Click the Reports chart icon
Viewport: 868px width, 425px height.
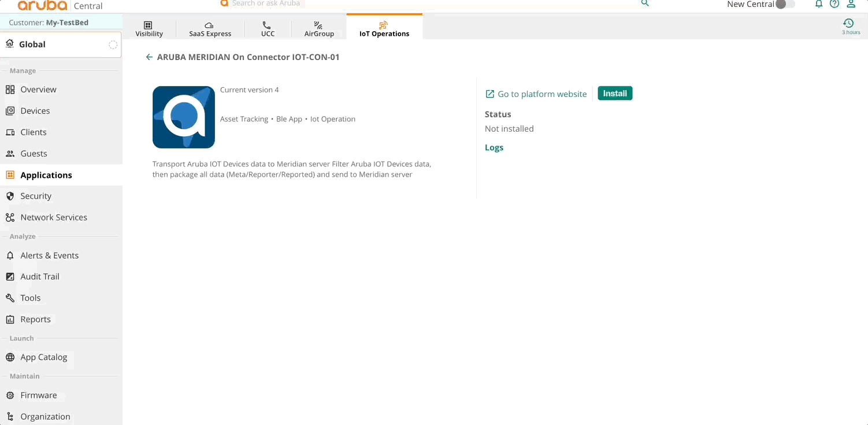pyautogui.click(x=10, y=319)
